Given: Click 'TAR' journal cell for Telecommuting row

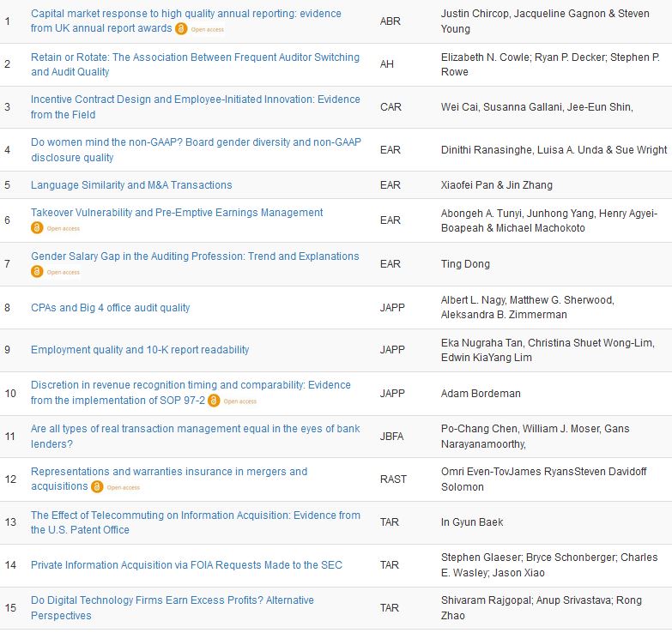Looking at the screenshot, I should [389, 522].
